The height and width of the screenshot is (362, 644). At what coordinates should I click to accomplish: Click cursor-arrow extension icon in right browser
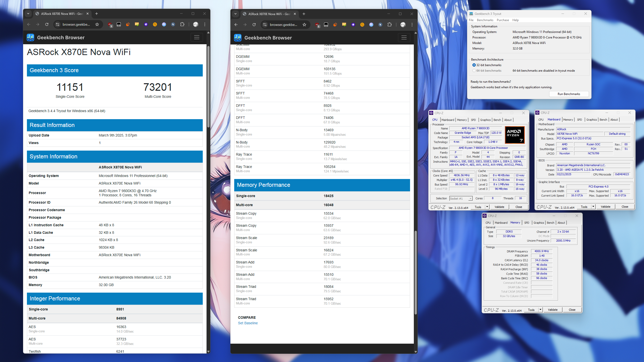coord(380,25)
